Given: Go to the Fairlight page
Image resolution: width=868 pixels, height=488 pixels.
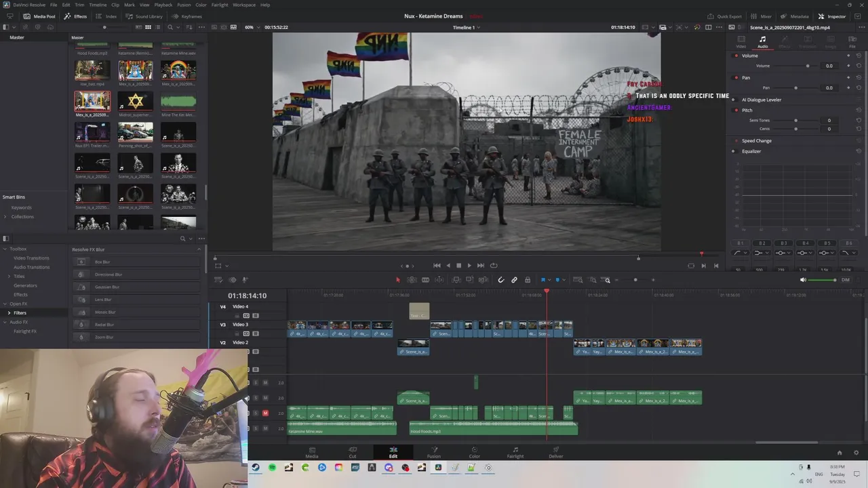Looking at the screenshot, I should pos(515,452).
